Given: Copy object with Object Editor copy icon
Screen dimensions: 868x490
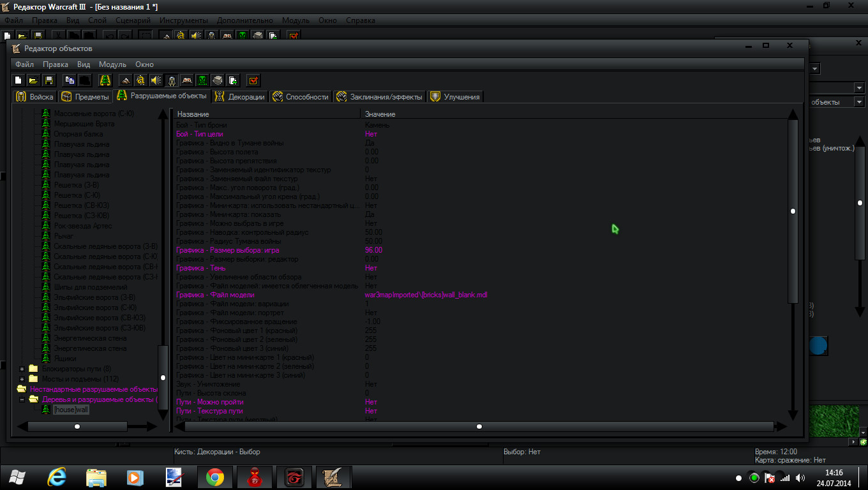Looking at the screenshot, I should (x=69, y=80).
